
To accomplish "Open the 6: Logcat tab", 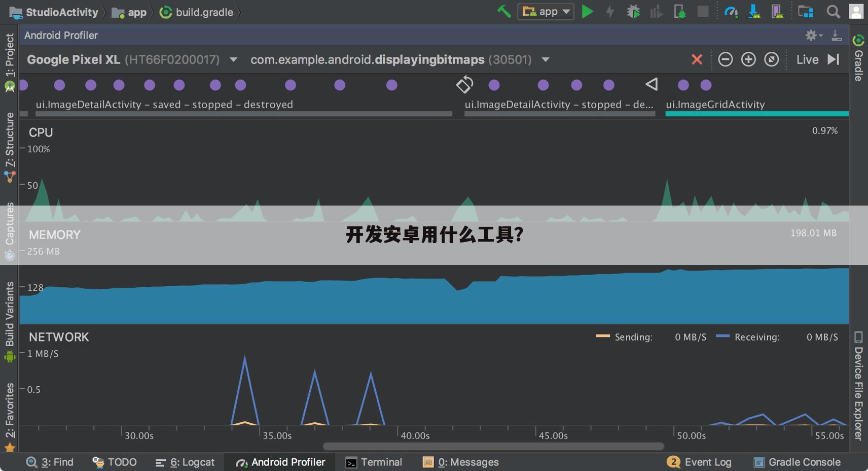I will point(185,462).
